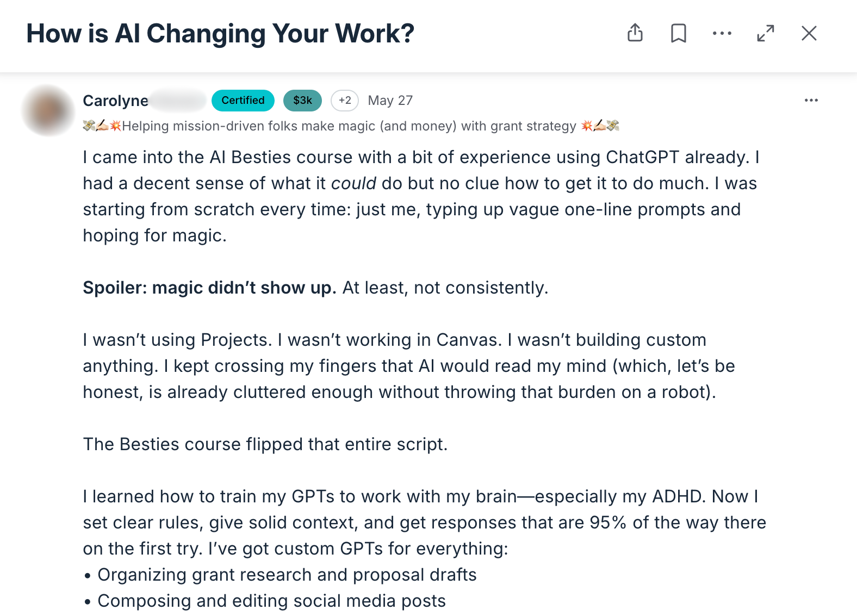Click the bullet "Composing and editing social media posts"

271,601
